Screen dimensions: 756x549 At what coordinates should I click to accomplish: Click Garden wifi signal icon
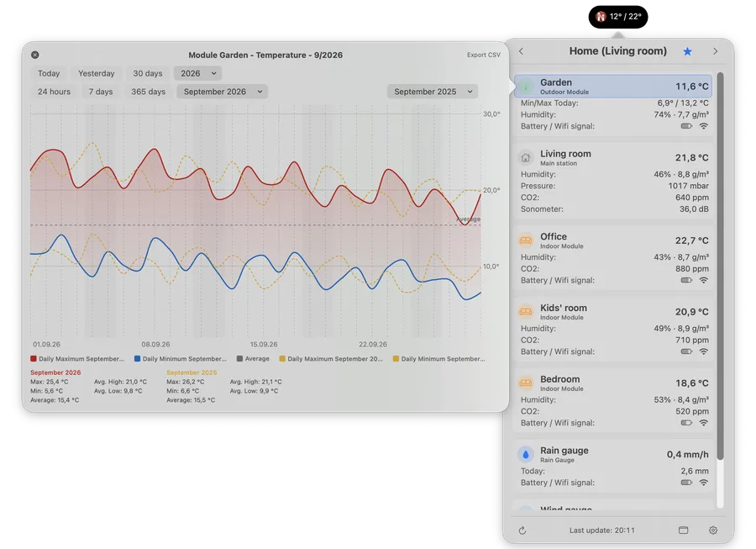(x=704, y=126)
